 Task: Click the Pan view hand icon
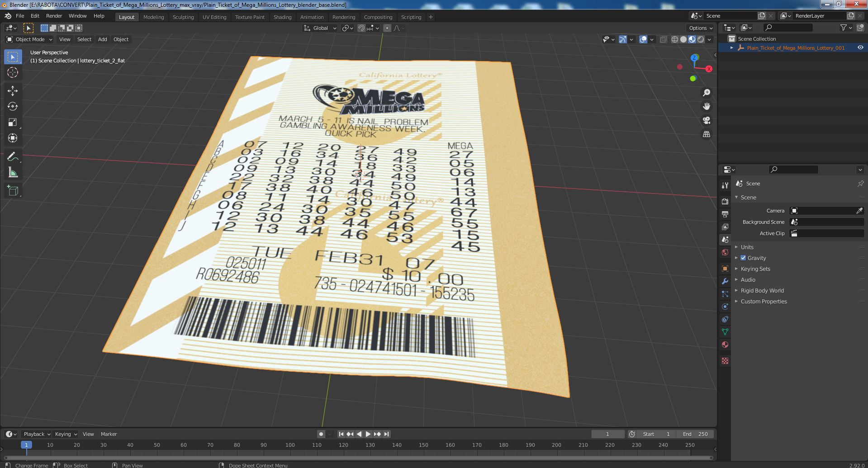706,106
